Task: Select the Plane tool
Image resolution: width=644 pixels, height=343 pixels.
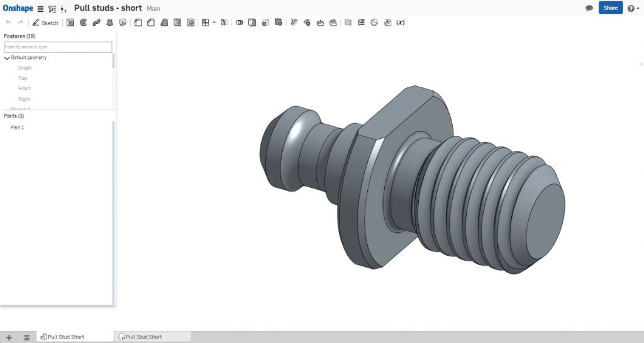Action: tap(348, 23)
